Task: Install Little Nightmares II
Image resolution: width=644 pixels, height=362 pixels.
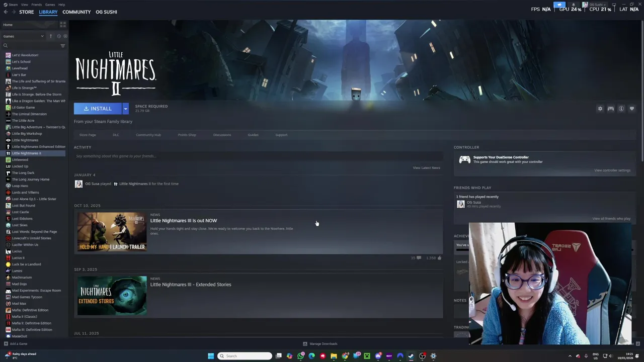Action: 98,109
